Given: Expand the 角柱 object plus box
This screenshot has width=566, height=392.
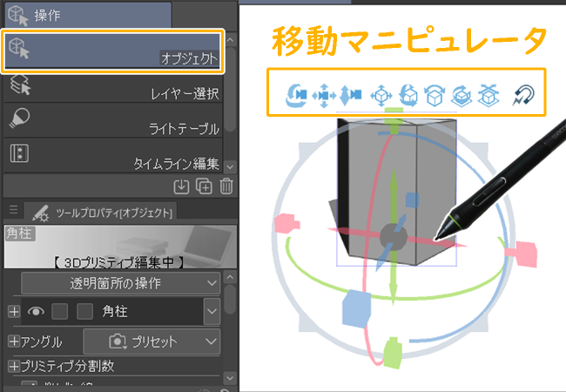Looking at the screenshot, I should (x=14, y=311).
